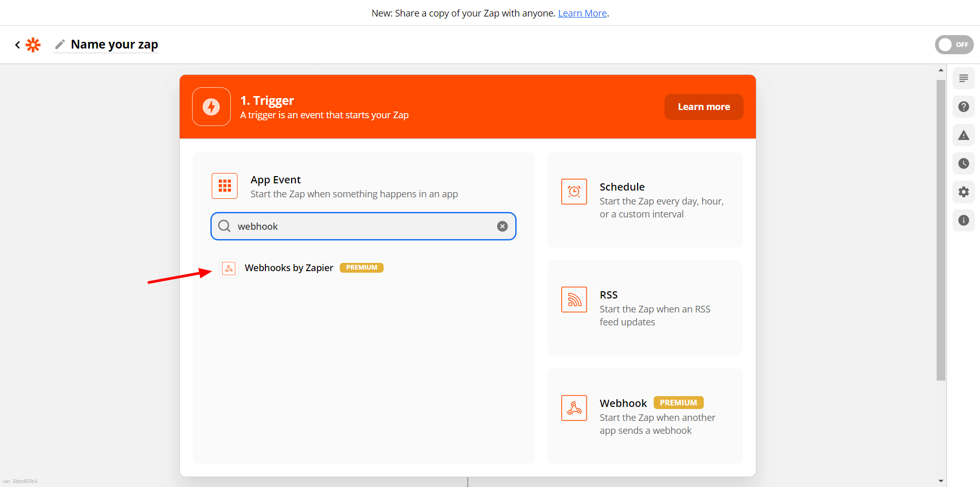The image size is (980, 487).
Task: Go back using the left chevron
Action: coord(18,45)
